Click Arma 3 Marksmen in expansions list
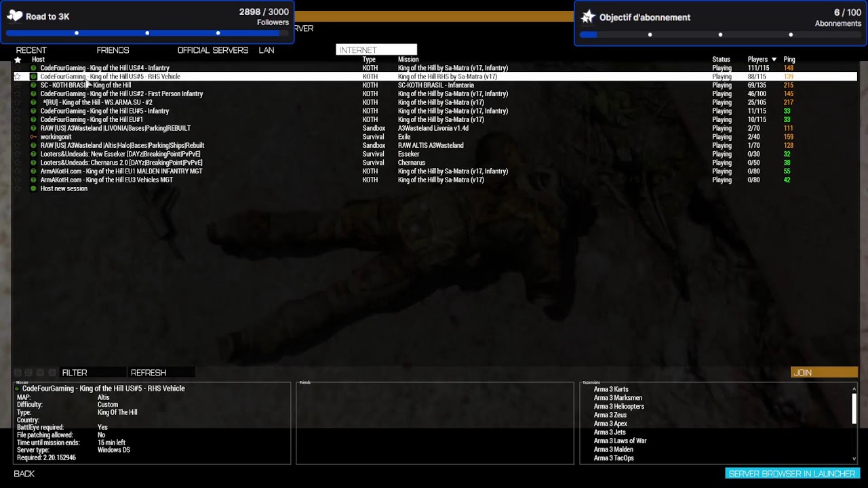868x488 pixels. pyautogui.click(x=618, y=398)
